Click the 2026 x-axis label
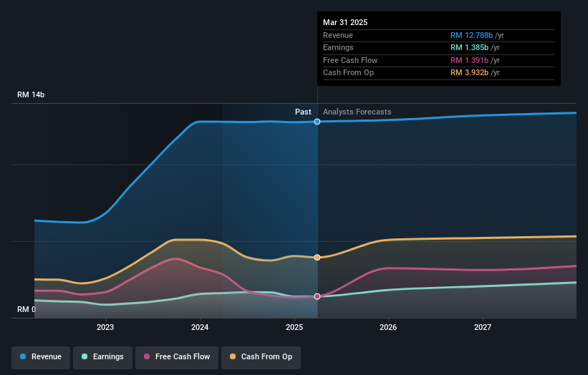The width and height of the screenshot is (588, 375). coord(388,327)
